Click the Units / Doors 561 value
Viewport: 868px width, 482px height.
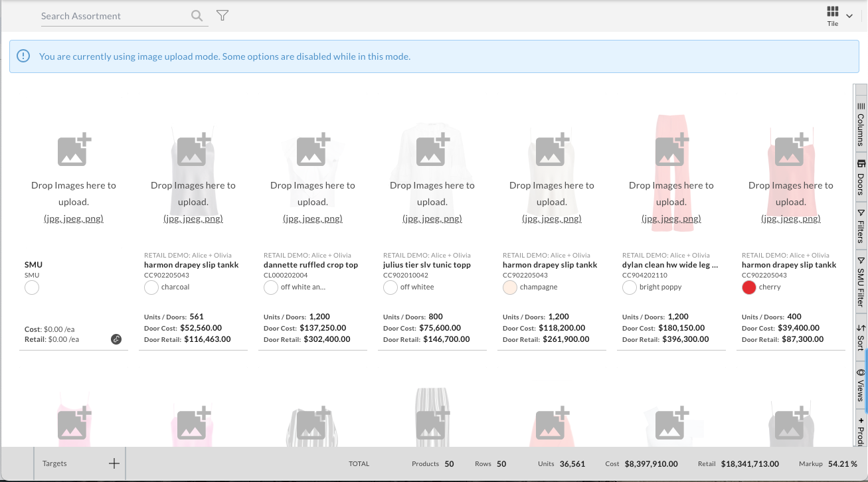pos(197,317)
